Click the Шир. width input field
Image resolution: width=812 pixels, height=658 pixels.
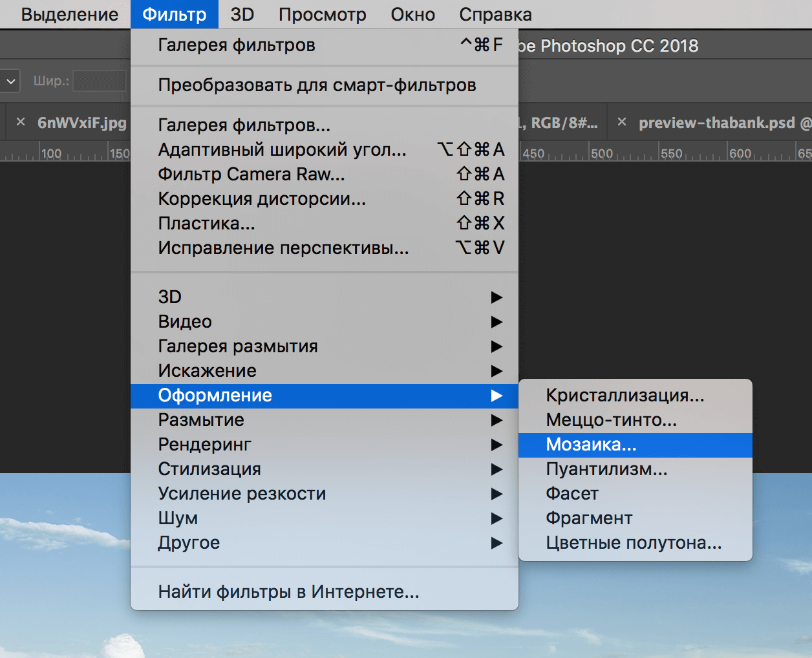[x=100, y=81]
